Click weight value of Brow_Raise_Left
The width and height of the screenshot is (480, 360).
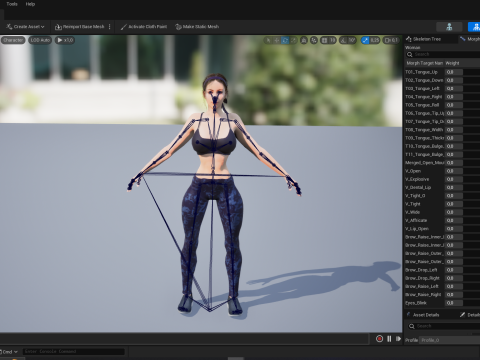coord(454,286)
